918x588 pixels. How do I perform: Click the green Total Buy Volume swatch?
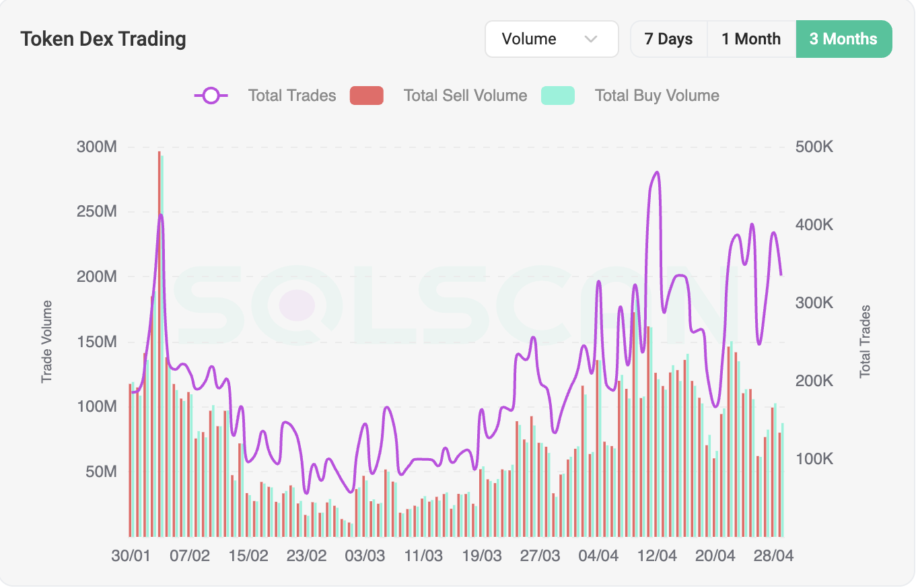pyautogui.click(x=557, y=96)
